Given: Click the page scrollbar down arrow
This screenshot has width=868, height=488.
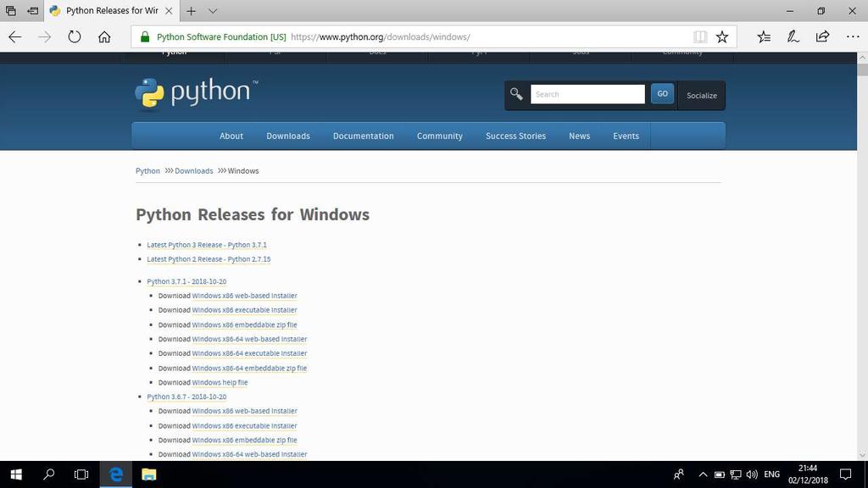Looking at the screenshot, I should [x=862, y=455].
